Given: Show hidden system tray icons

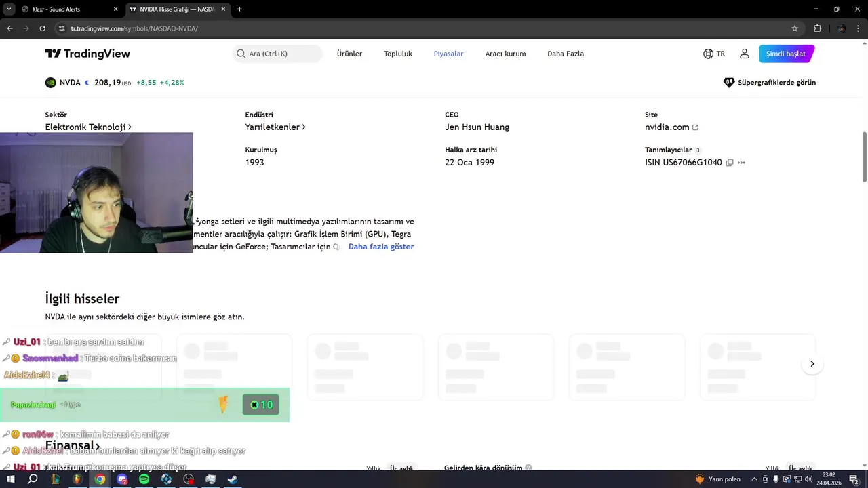Looking at the screenshot, I should [x=754, y=479].
